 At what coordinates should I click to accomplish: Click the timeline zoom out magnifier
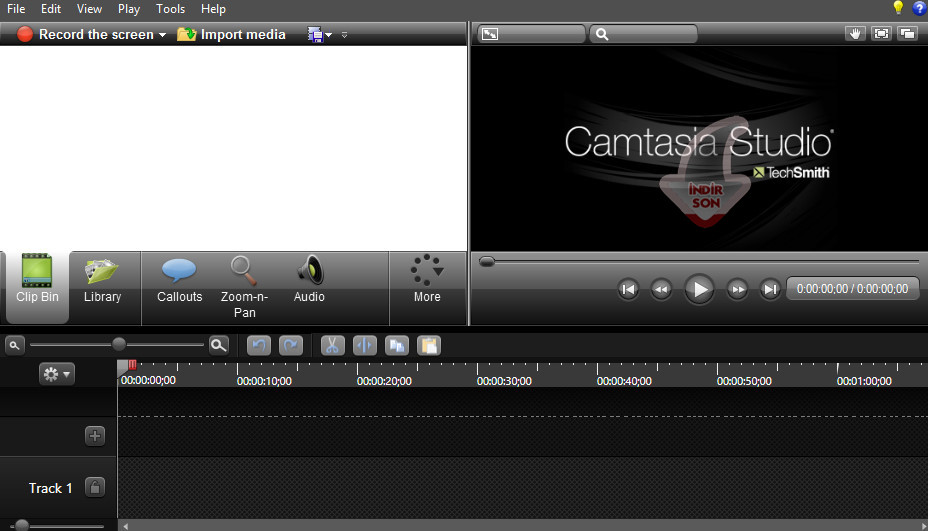pos(15,345)
